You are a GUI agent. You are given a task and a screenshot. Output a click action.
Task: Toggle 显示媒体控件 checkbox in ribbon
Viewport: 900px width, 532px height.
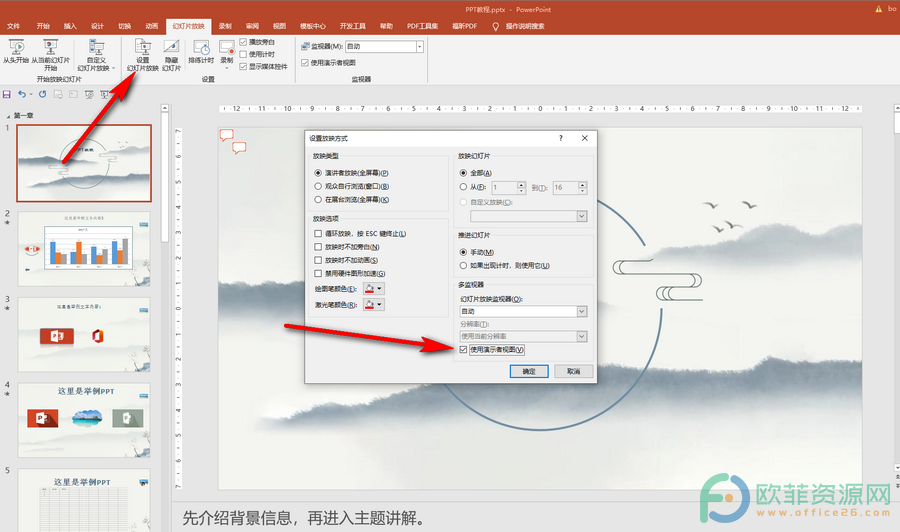[x=243, y=67]
